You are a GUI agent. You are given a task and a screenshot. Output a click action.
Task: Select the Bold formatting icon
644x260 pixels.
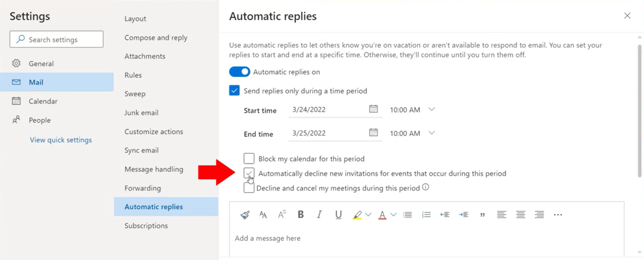pos(300,214)
